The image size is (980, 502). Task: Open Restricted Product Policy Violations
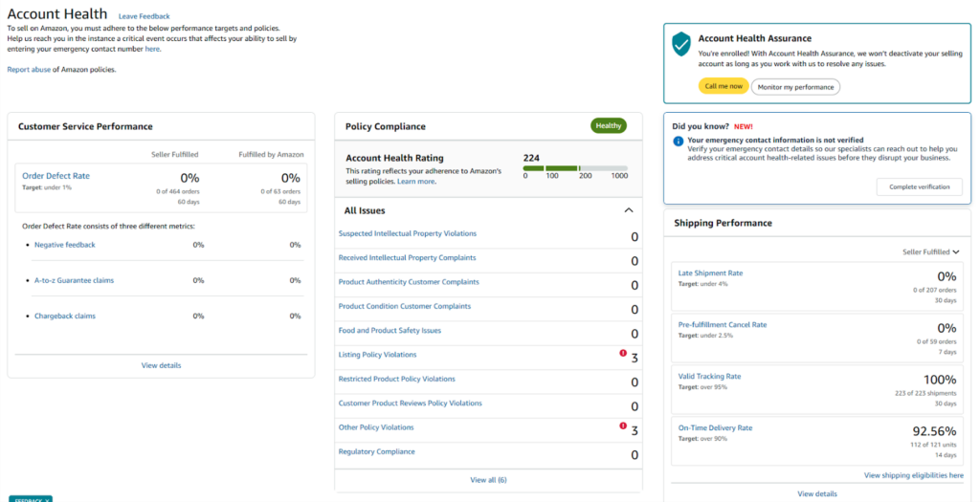397,379
